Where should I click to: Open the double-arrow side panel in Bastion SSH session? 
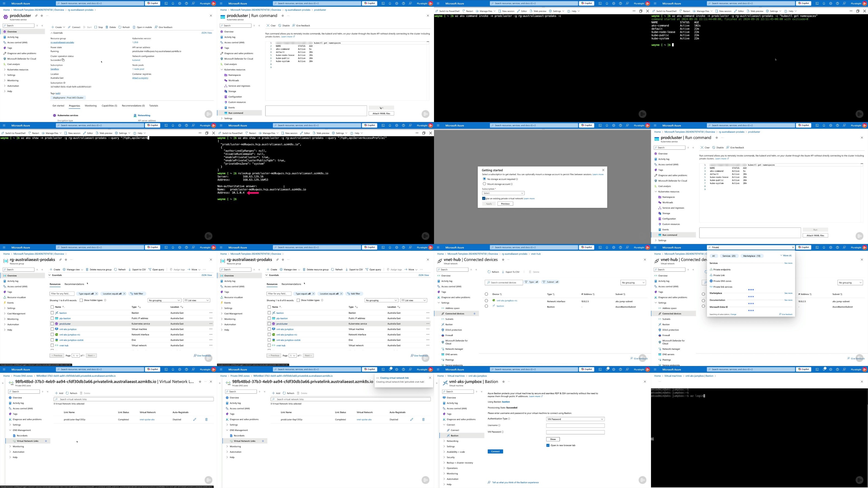pyautogui.click(x=652, y=439)
